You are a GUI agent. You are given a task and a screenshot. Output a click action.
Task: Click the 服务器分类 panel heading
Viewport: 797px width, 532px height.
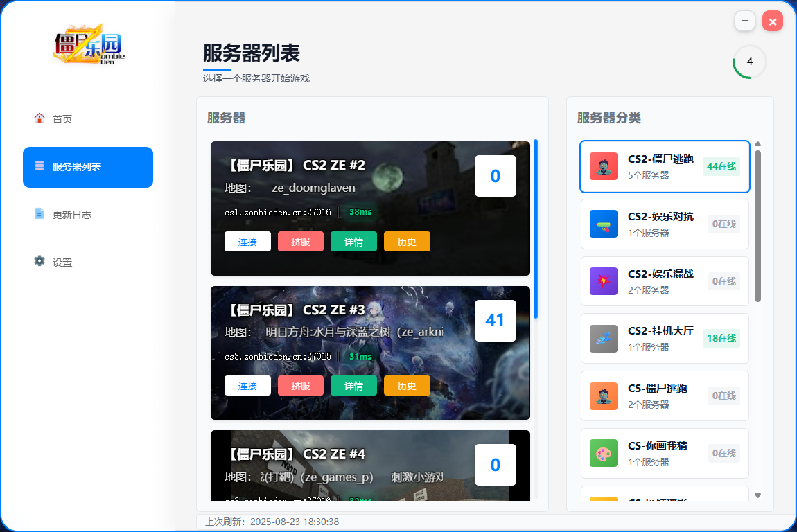(609, 118)
